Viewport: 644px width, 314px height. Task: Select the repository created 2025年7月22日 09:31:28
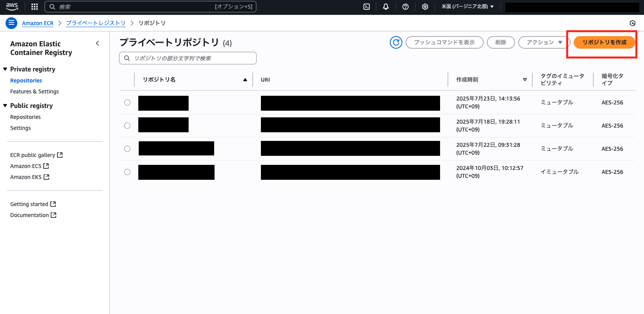coord(127,149)
